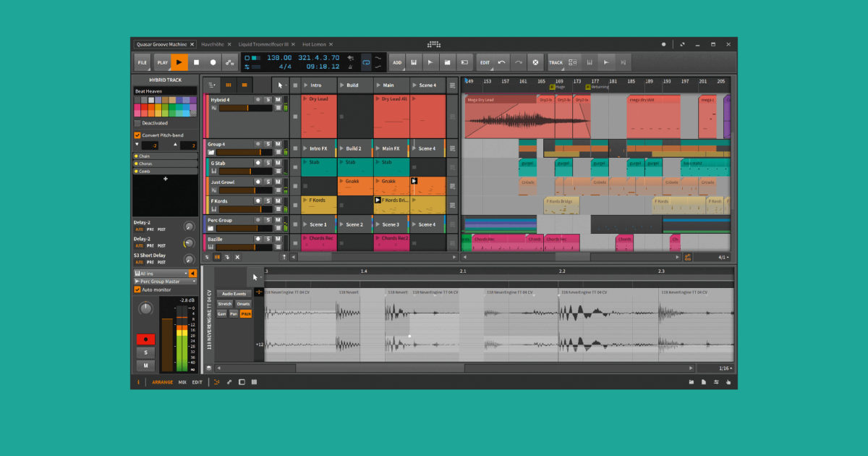
Task: Select the Stretch expression button
Action: [x=225, y=304]
